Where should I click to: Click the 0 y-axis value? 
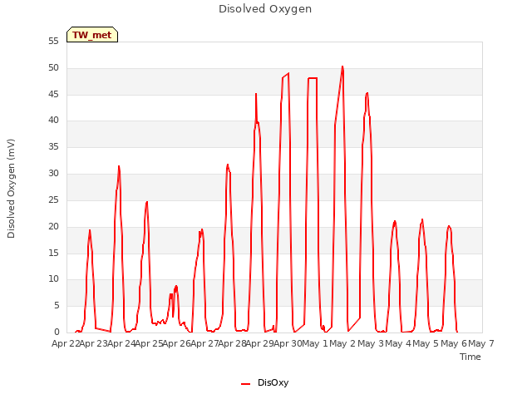click(x=57, y=332)
